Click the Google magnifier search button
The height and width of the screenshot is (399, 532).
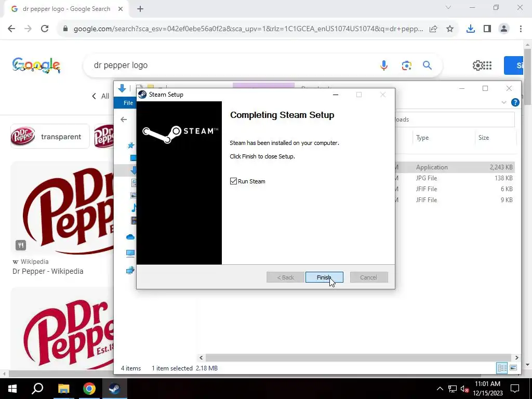(x=427, y=65)
